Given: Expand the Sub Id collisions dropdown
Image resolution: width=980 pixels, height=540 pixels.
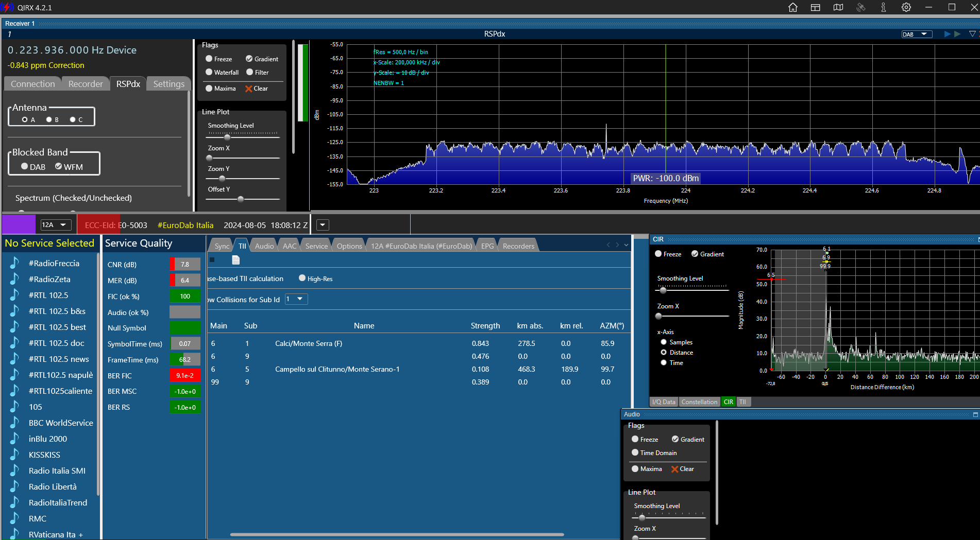Looking at the screenshot, I should coord(296,299).
